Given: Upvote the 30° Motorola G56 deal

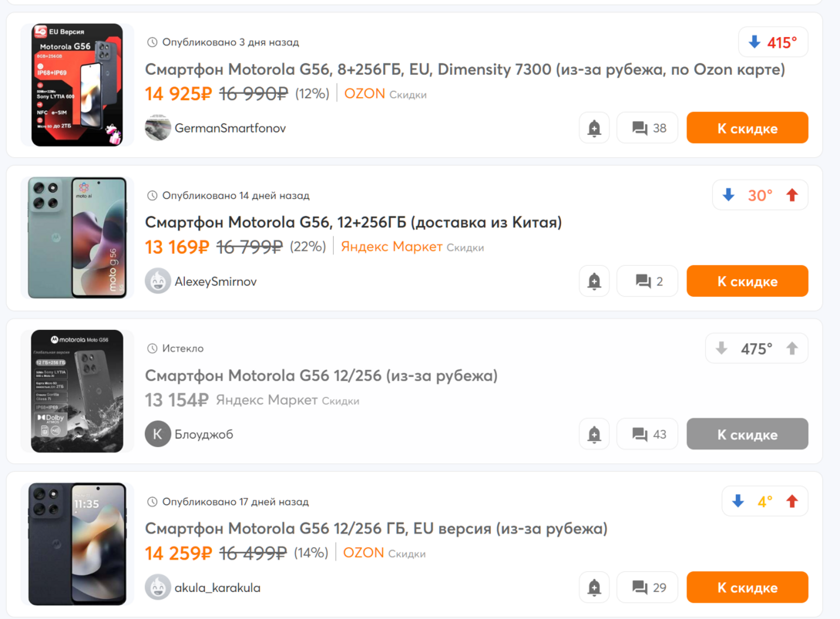Looking at the screenshot, I should tap(791, 196).
